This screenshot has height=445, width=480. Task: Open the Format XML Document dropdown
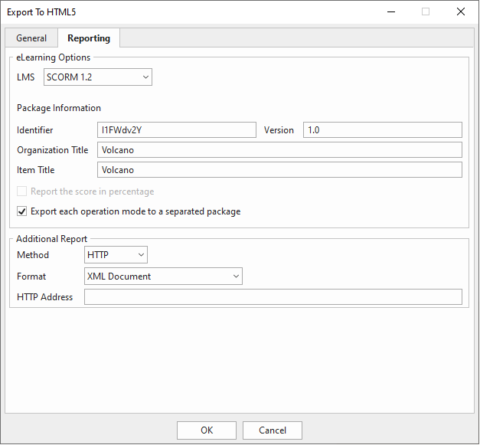coord(163,276)
